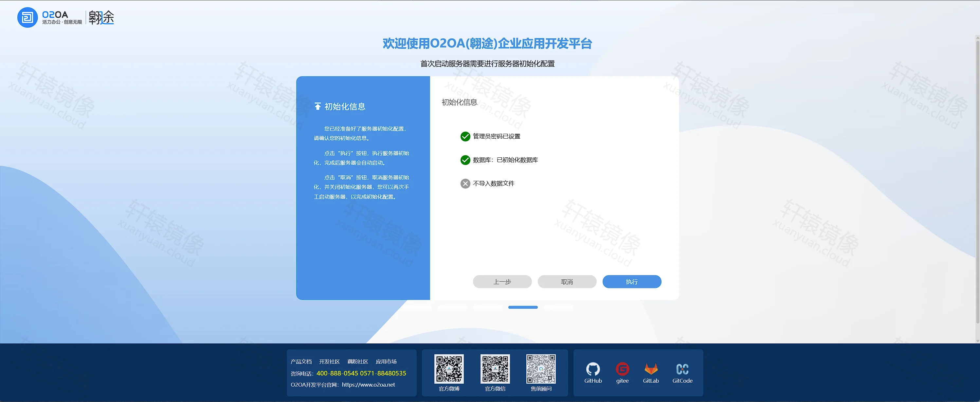This screenshot has width=980, height=402.
Task: Click the upload arrow icon beside 初始化信息
Action: (318, 106)
